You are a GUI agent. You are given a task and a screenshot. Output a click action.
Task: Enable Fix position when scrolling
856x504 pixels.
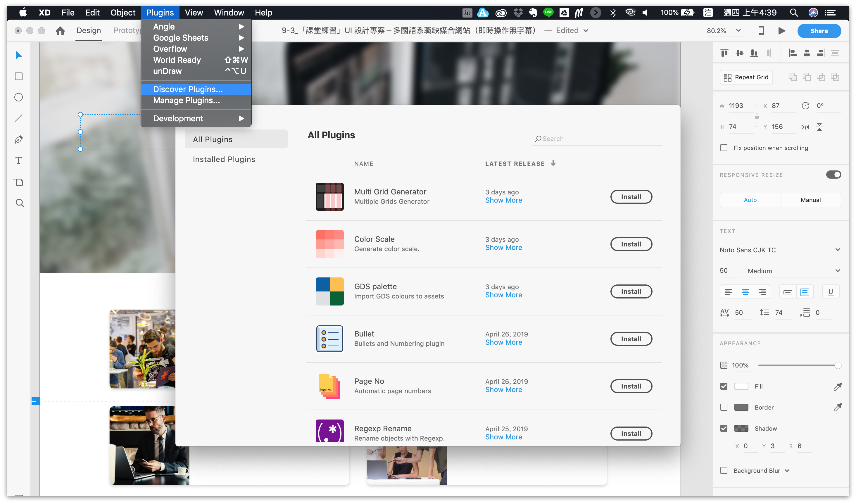(724, 148)
